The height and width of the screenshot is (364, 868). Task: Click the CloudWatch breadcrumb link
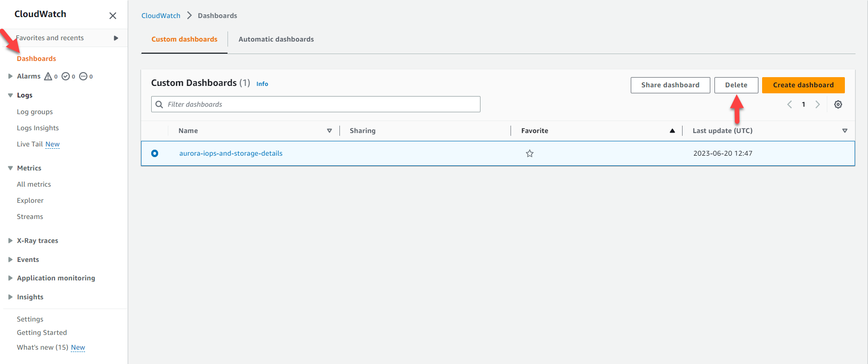click(x=161, y=16)
